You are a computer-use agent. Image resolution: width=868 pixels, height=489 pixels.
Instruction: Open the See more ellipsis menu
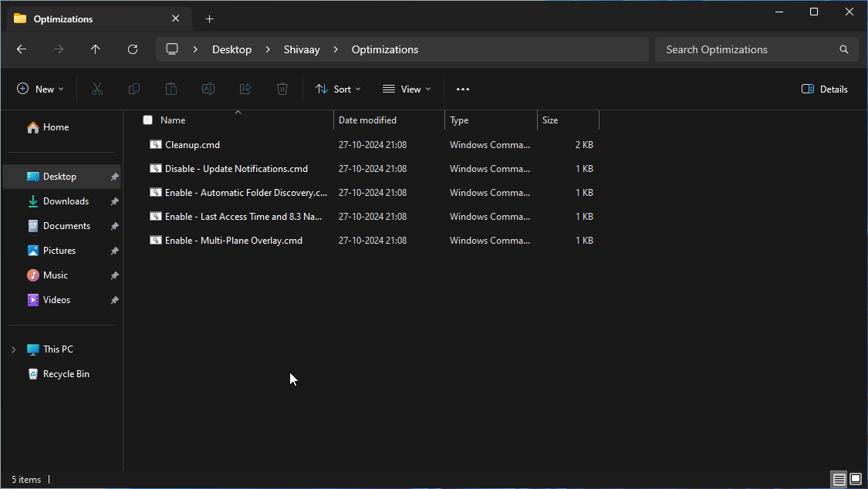(x=463, y=89)
